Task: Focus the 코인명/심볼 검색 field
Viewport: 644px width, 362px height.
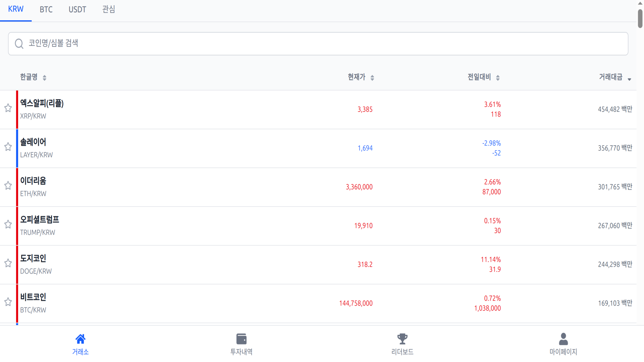Action: pyautogui.click(x=318, y=44)
